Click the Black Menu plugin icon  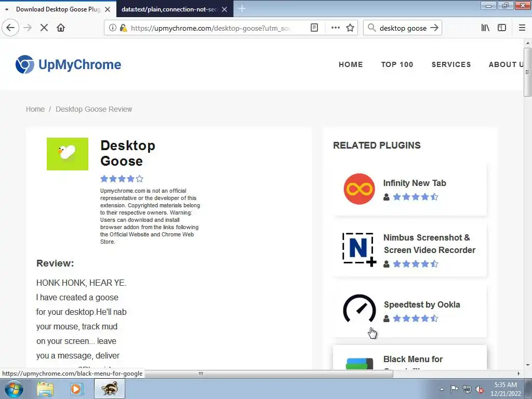click(360, 363)
